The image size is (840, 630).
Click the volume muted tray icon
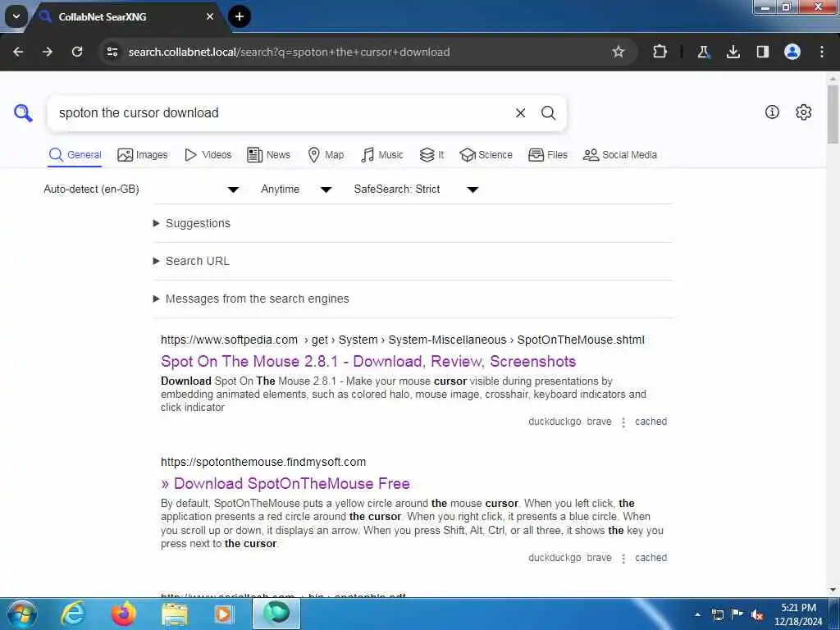(757, 614)
